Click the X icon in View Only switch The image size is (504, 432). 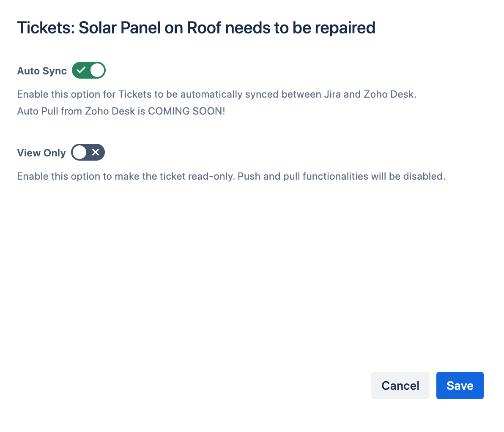click(96, 152)
